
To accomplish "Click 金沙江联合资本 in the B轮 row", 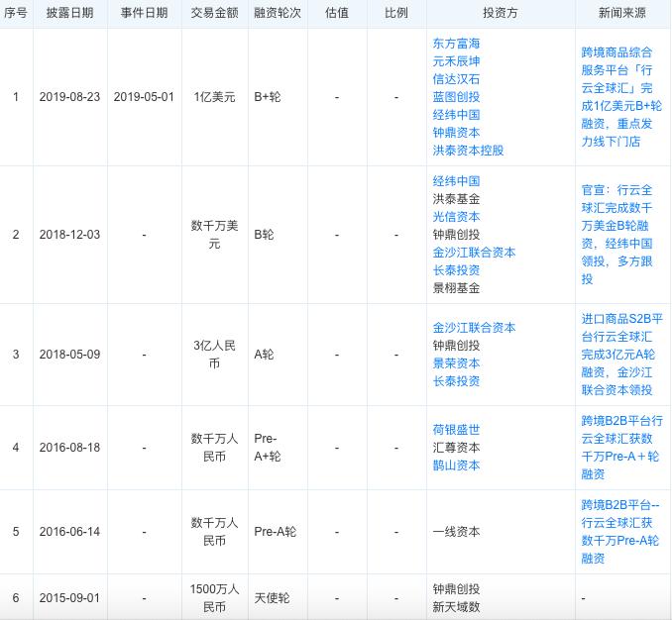I will click(474, 253).
